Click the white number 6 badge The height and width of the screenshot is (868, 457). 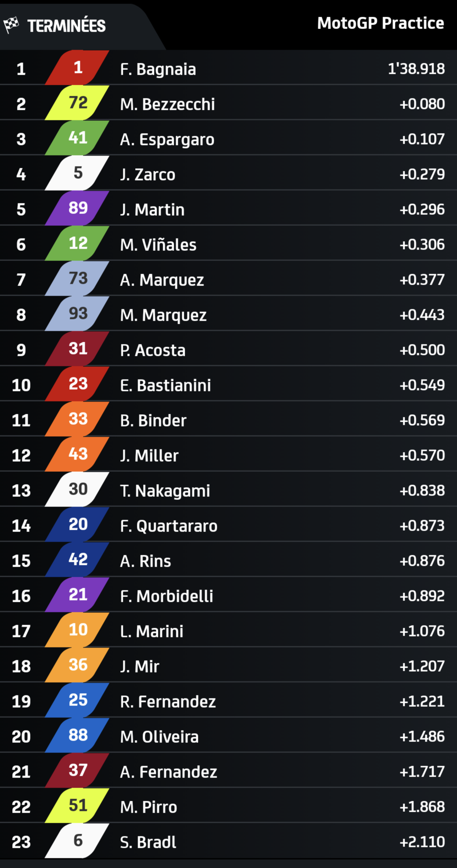pyautogui.click(x=77, y=840)
